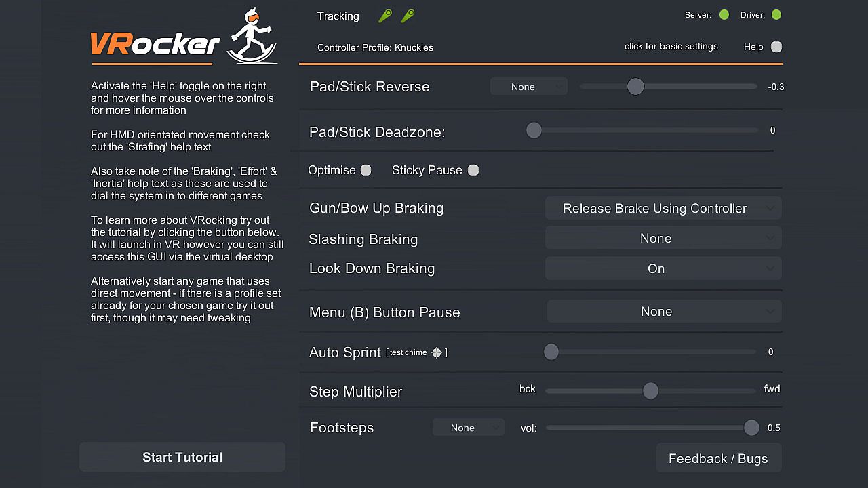
Task: Change the Look Down Braking dropdown
Action: tap(663, 268)
